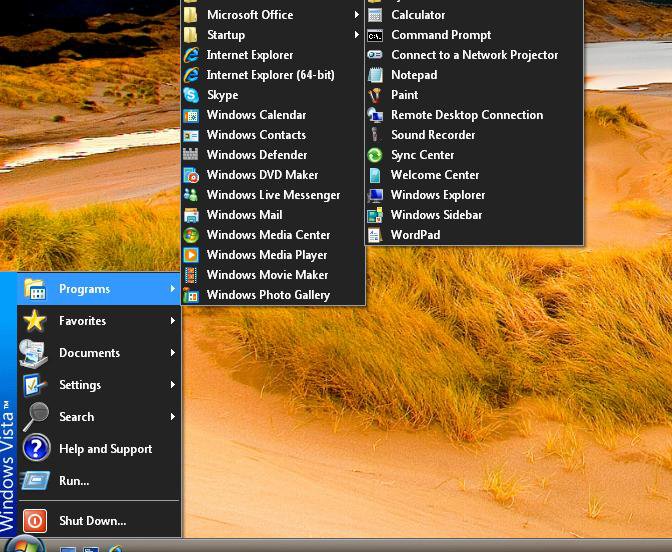Click the Skype icon
672x552 pixels.
(191, 95)
